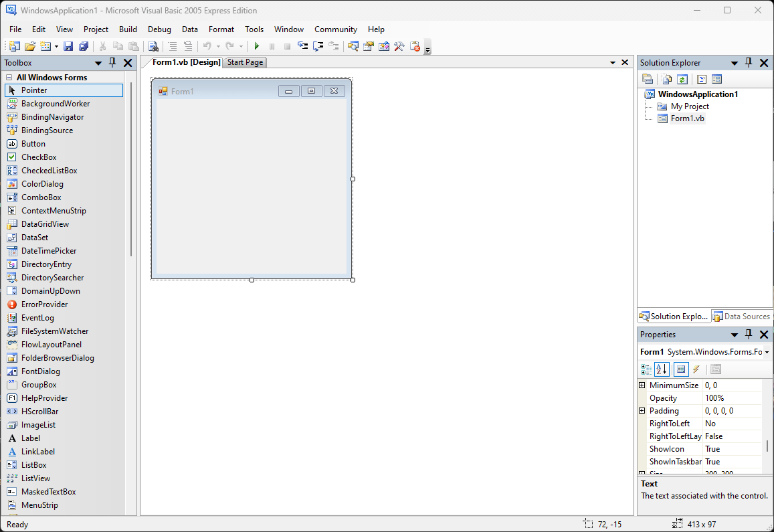Toggle Alphabetical sort in Properties window
774x532 pixels.
[x=662, y=369]
